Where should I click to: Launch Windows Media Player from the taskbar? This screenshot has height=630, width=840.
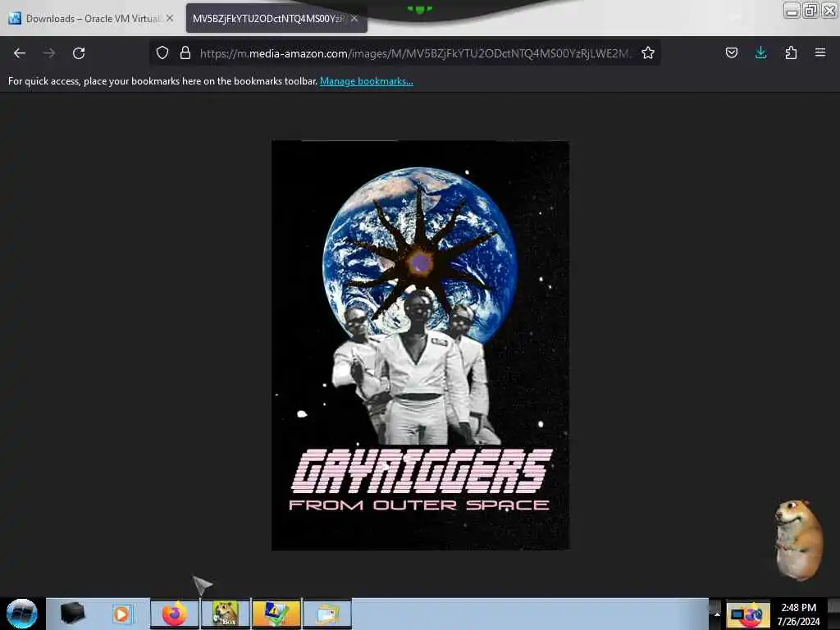[x=121, y=614]
